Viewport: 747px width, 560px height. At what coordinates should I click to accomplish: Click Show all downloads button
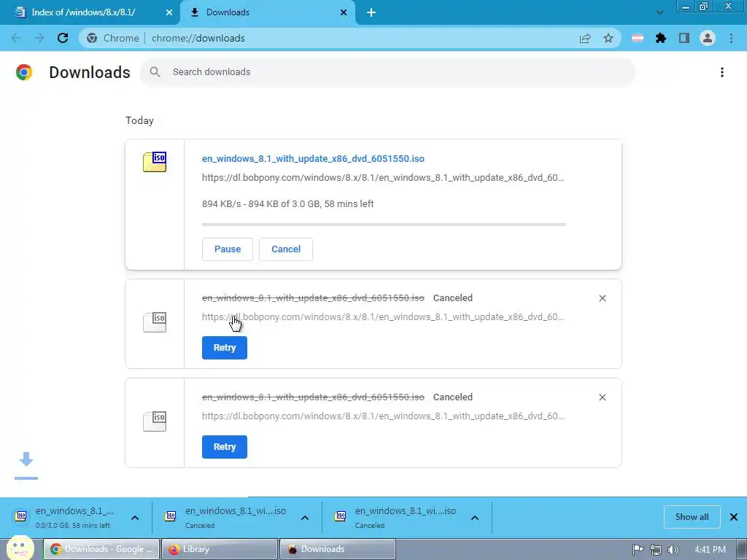(692, 517)
